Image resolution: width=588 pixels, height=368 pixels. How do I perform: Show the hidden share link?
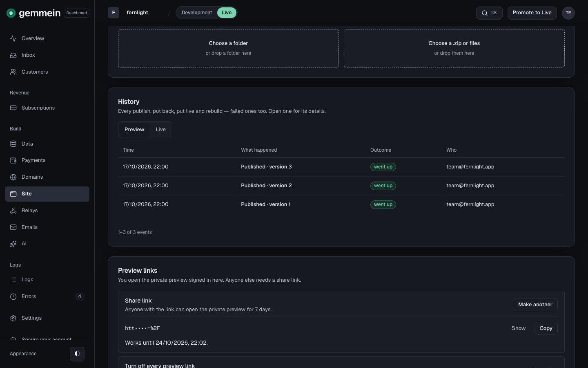[x=519, y=328]
